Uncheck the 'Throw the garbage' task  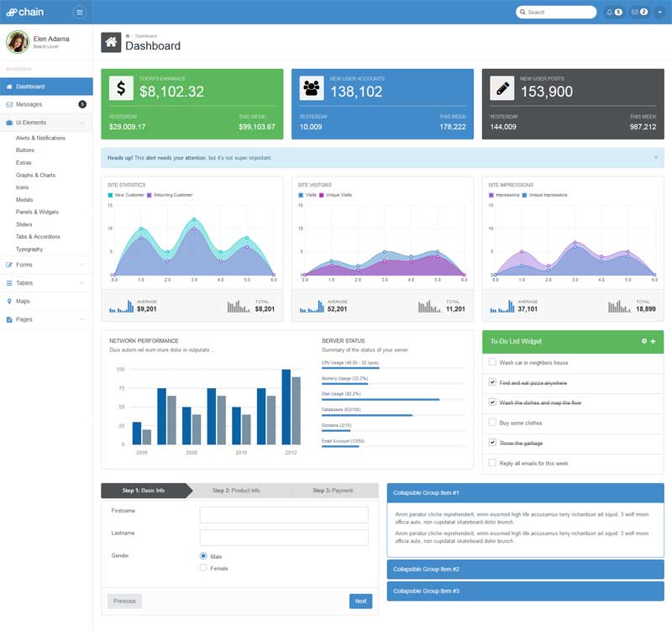(x=492, y=443)
